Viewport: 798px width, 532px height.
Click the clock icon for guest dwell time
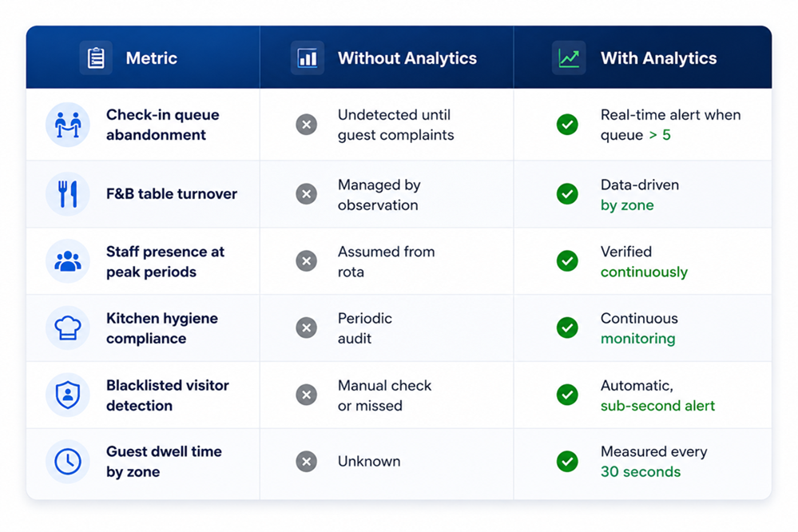(x=68, y=462)
